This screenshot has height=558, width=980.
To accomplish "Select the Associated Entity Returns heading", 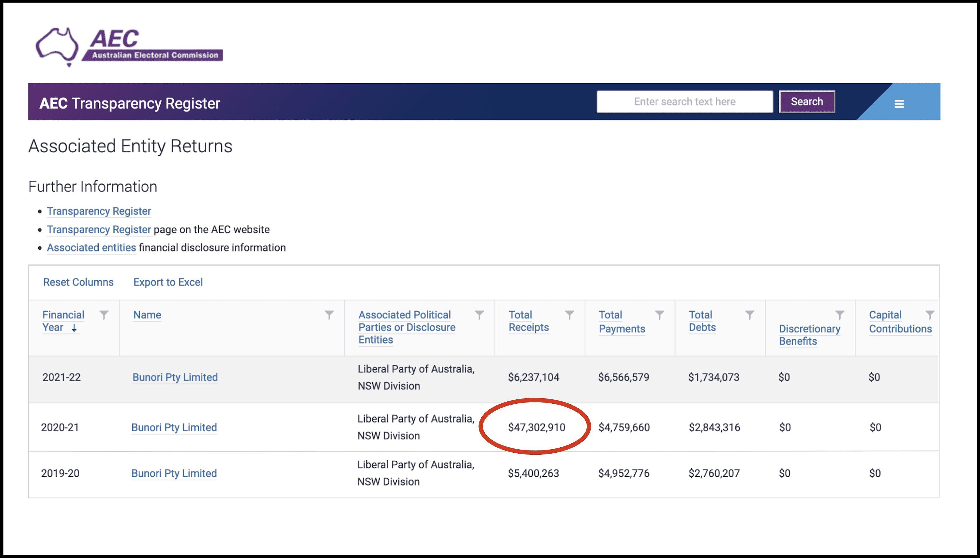I will 130,146.
